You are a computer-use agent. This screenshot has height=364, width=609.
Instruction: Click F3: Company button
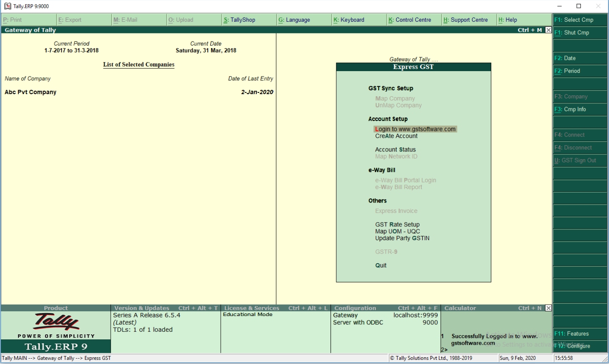click(x=580, y=97)
